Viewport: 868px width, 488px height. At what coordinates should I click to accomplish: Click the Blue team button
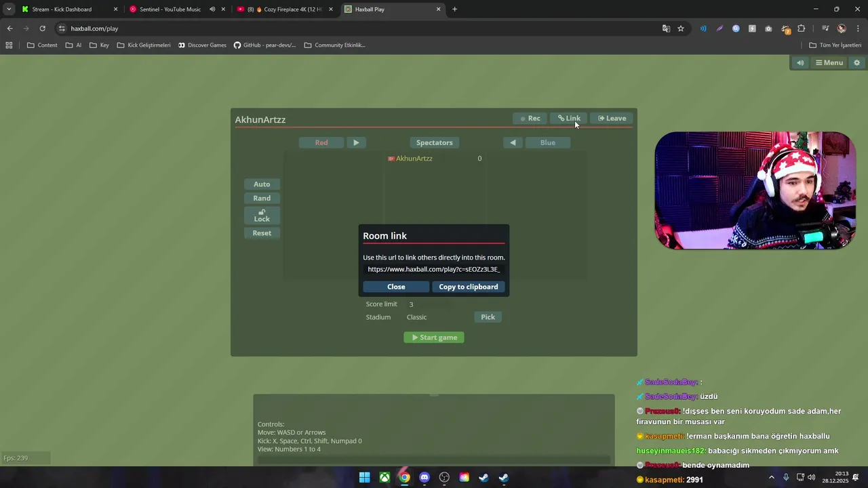pos(547,142)
